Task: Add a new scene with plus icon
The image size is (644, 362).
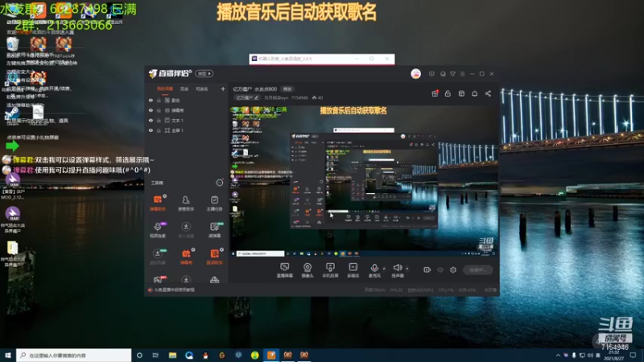Action: click(223, 88)
